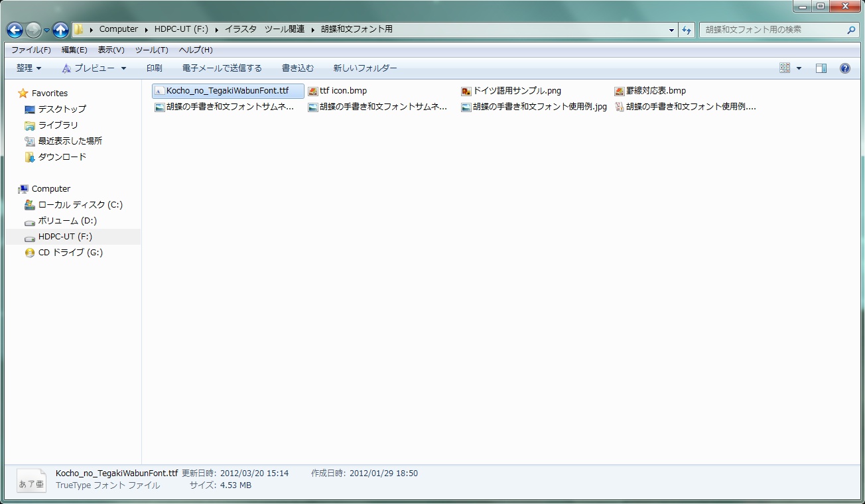Click the folder icon in the address bar
Screen dimensions: 865x504
coord(79,29)
